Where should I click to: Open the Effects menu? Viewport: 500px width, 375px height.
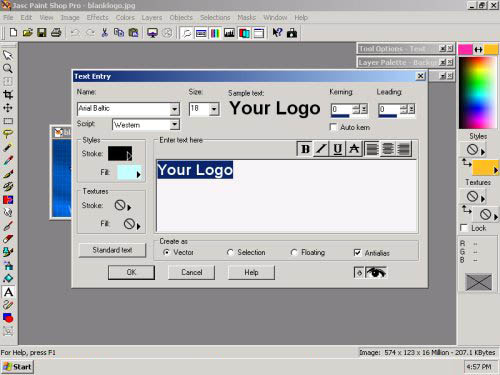[x=97, y=17]
